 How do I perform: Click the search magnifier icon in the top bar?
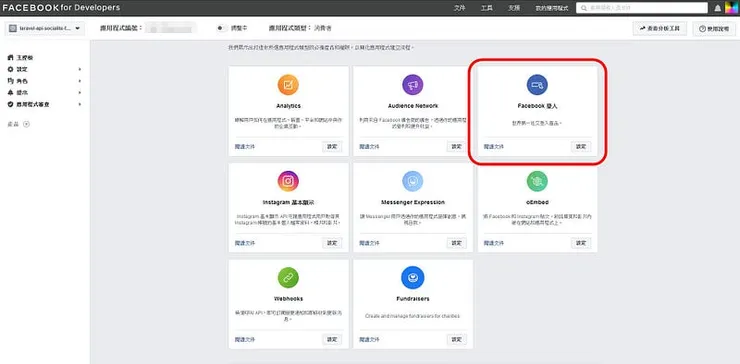(585, 8)
